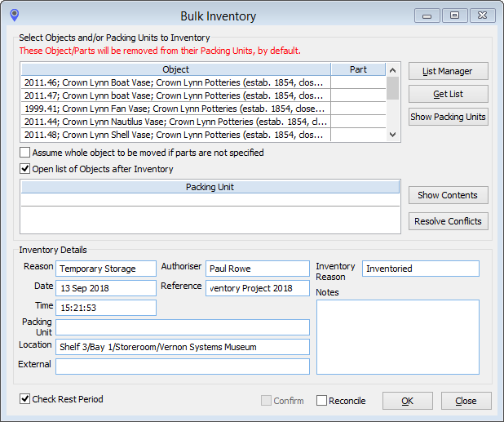The image size is (504, 422).
Task: Click the Close button at bottom
Action: [466, 401]
